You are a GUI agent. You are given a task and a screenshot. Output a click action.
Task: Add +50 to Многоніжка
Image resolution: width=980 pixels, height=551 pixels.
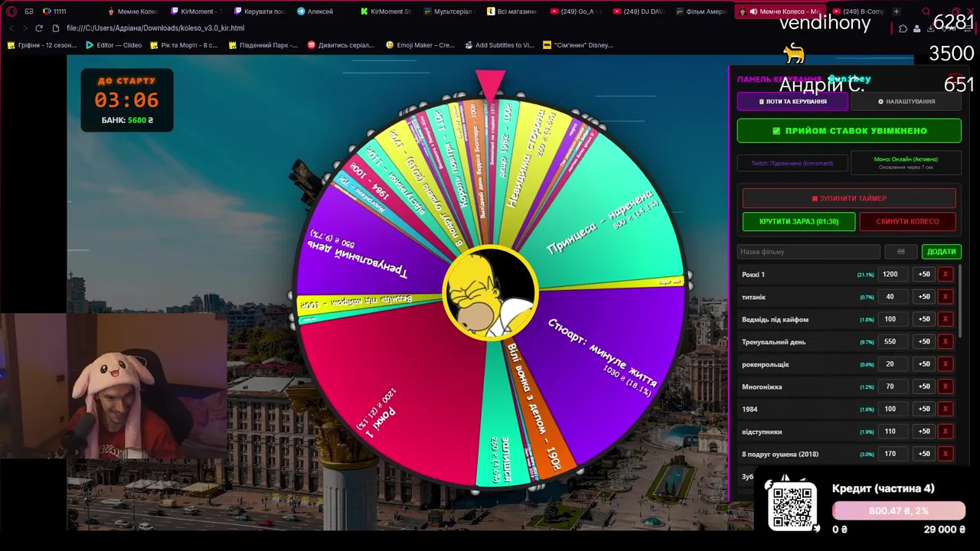(x=924, y=386)
